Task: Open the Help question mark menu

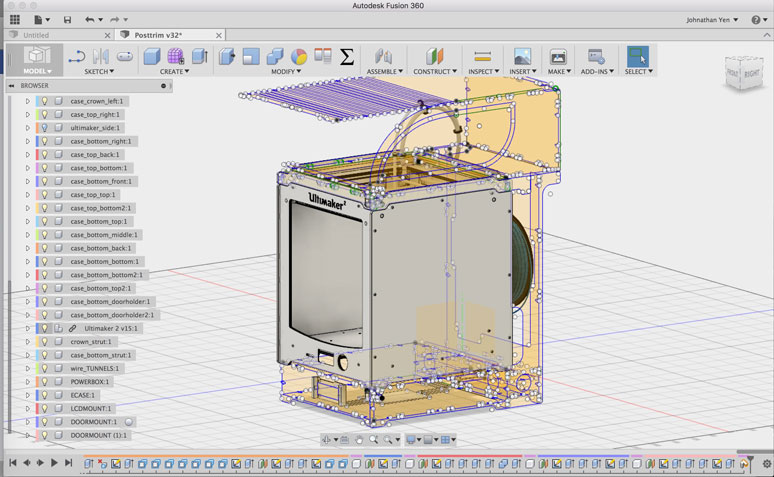Action: click(x=756, y=20)
